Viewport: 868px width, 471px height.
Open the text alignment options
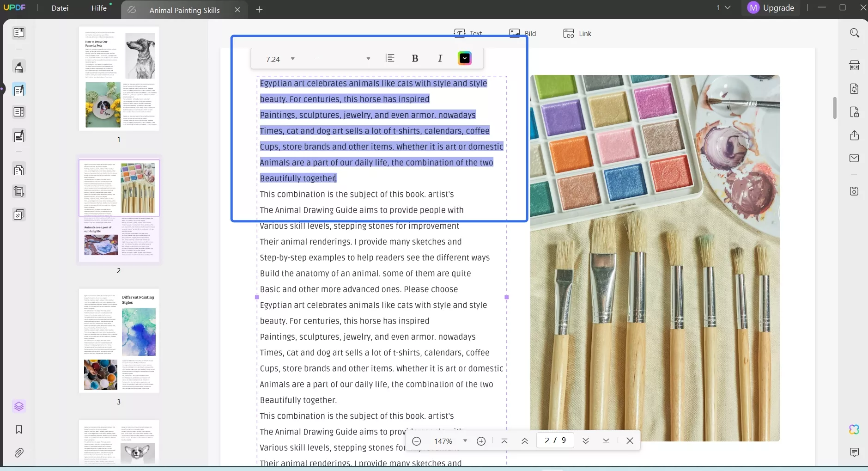[x=390, y=58]
